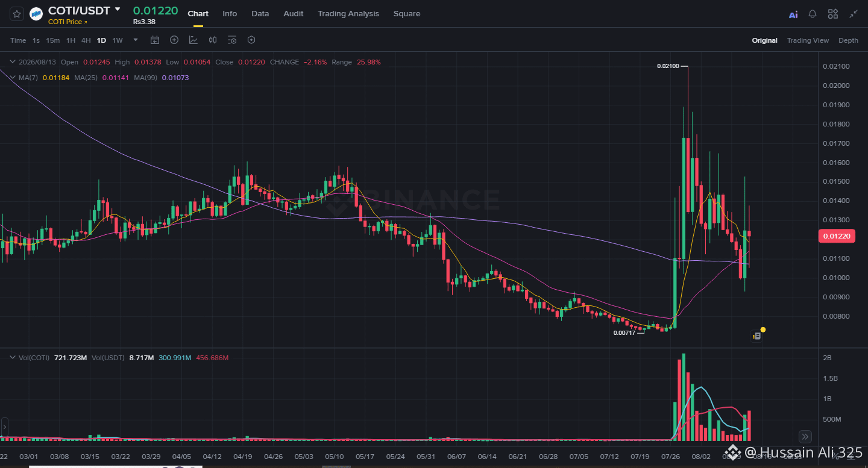
Task: Collapse the chart with the shrink arrows
Action: pyautogui.click(x=854, y=14)
